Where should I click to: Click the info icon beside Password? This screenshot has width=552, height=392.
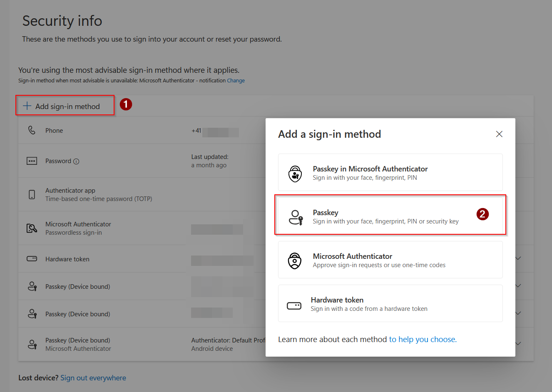point(76,161)
